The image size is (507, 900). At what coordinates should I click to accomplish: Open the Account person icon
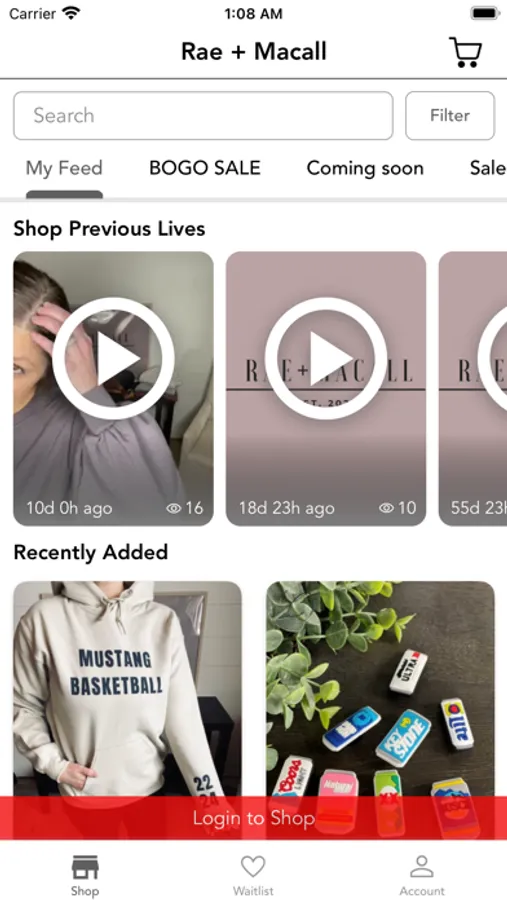pos(422,867)
